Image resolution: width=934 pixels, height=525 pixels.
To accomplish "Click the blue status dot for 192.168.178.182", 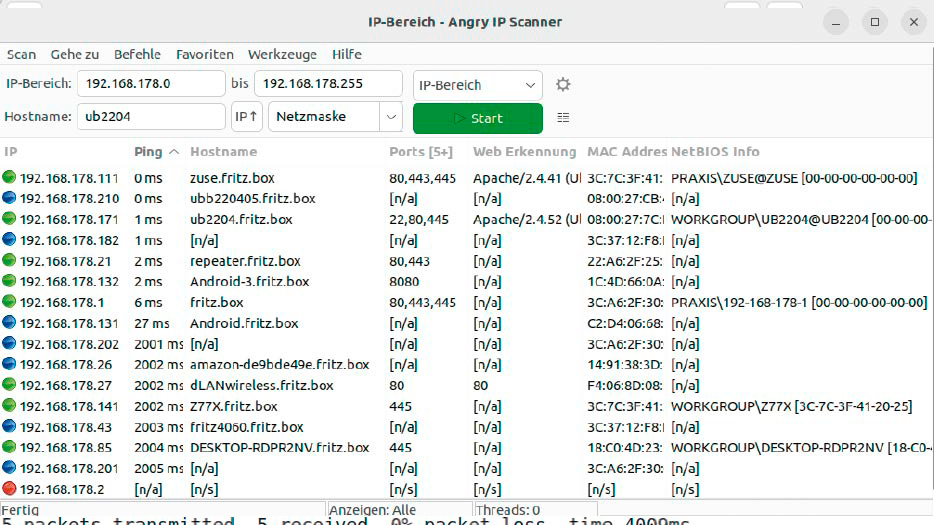I will (x=9, y=240).
